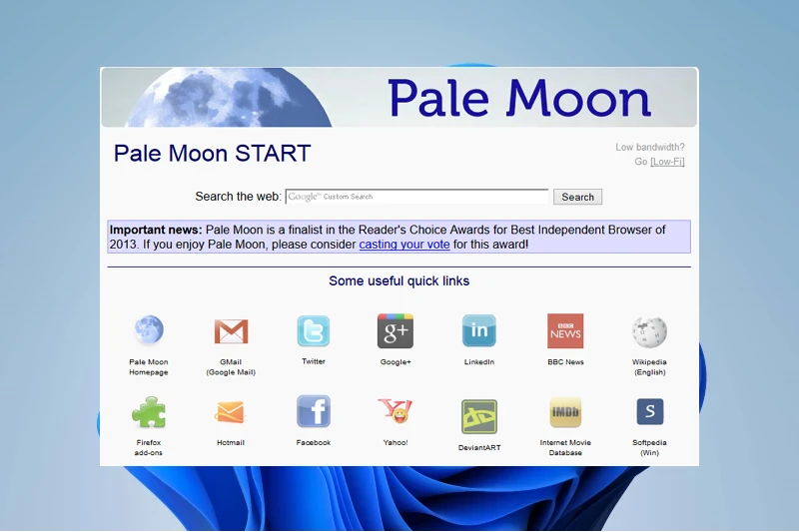Click the DeviantART text label
The image size is (799, 532).
(479, 447)
